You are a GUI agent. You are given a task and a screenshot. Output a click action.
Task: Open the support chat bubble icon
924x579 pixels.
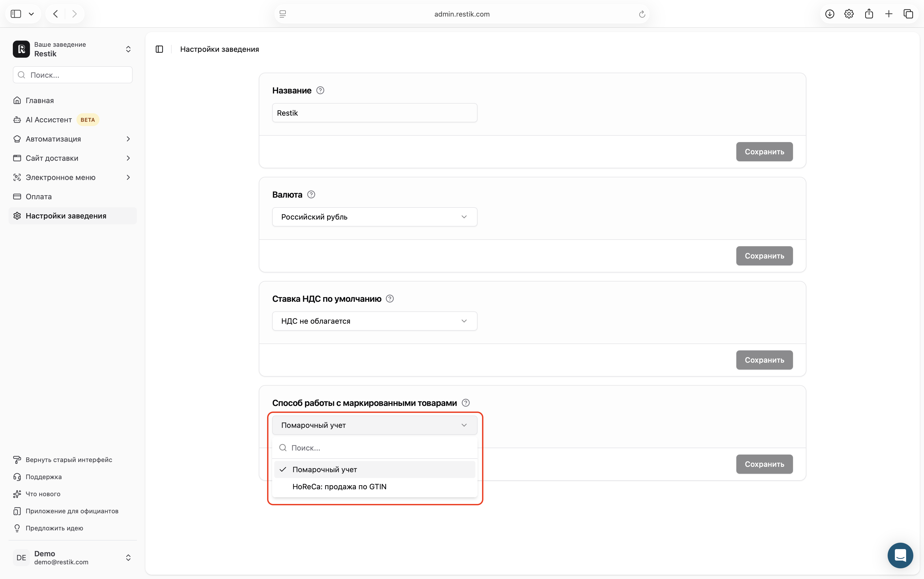900,555
